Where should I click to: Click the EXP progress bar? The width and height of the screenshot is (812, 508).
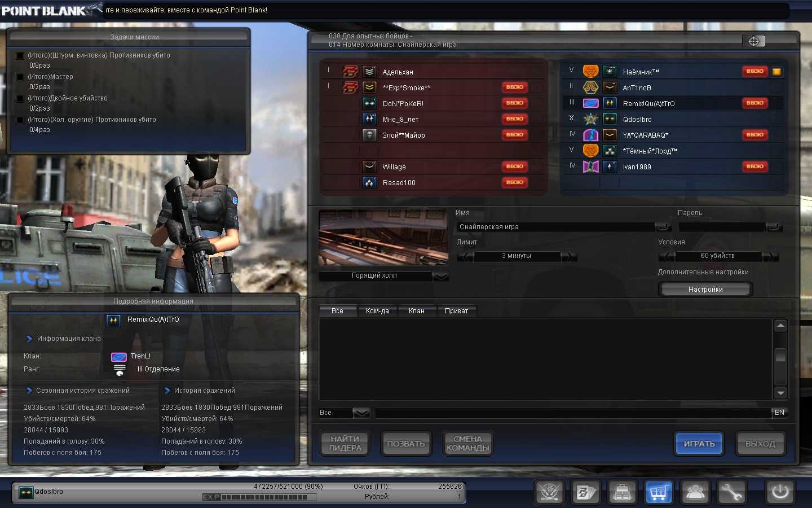(x=259, y=497)
